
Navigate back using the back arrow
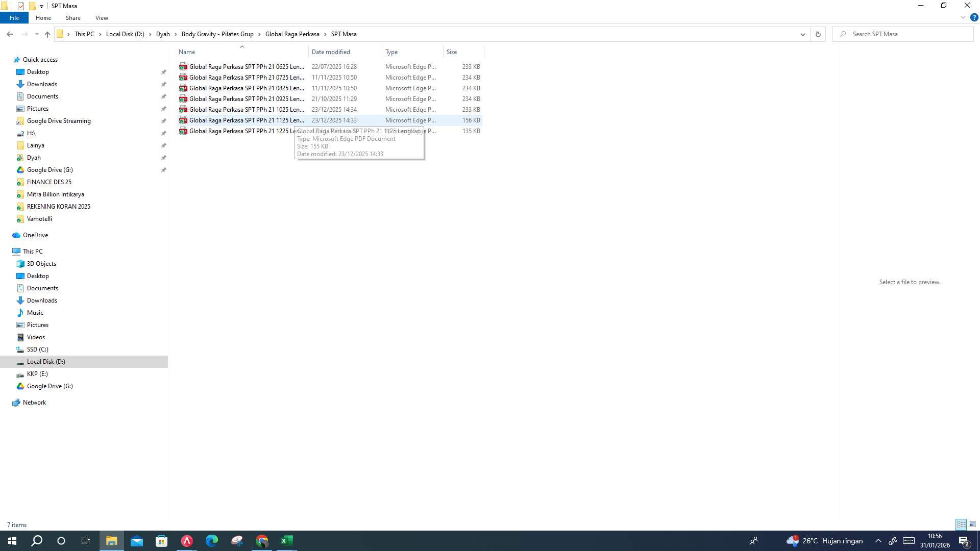point(10,34)
